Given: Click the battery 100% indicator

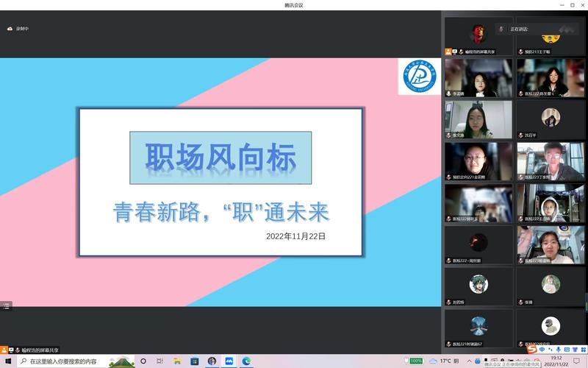Looking at the screenshot, I should tap(416, 361).
